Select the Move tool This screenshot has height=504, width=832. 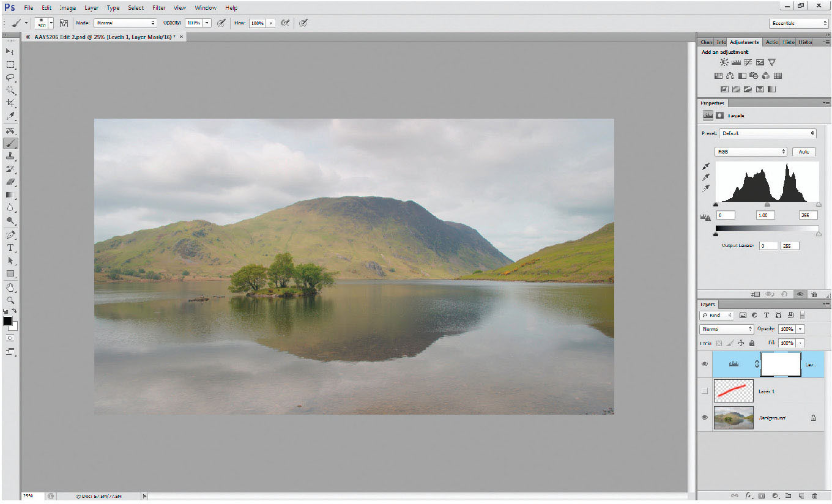coord(10,52)
